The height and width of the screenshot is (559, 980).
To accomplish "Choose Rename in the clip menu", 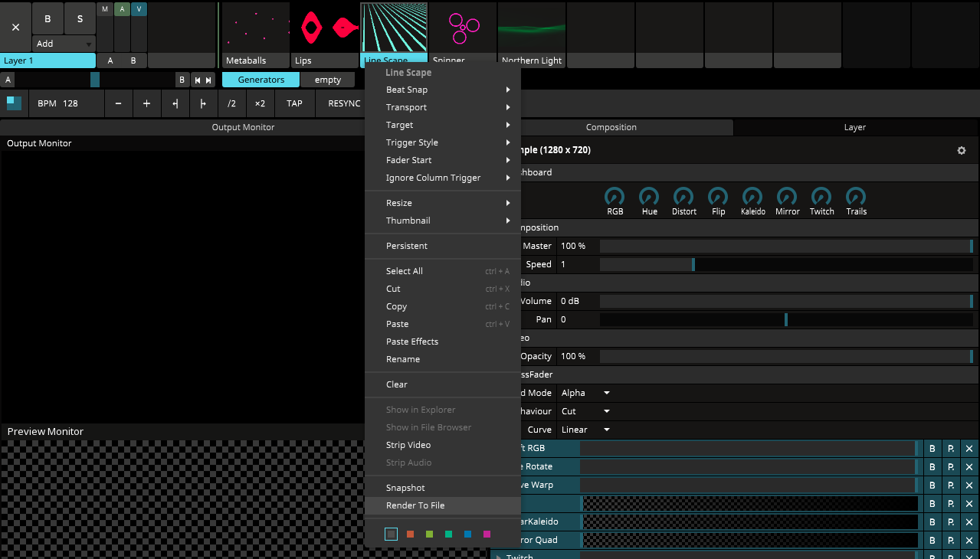I will (443, 359).
